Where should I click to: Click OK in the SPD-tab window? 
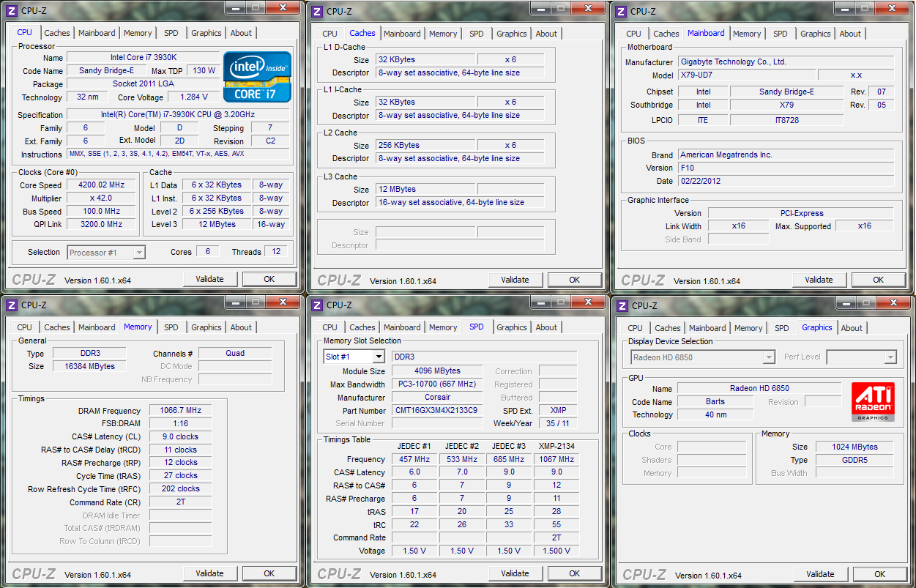575,573
